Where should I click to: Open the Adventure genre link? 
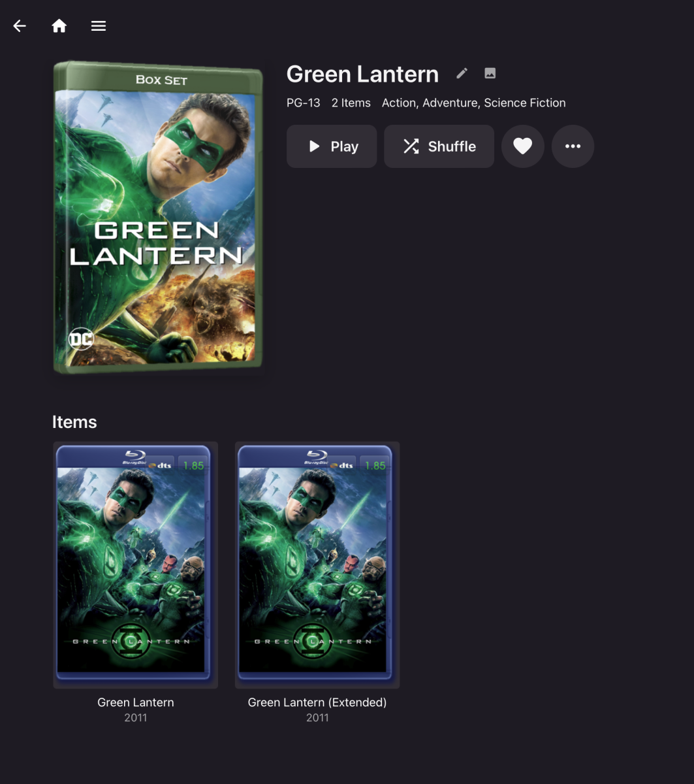(450, 103)
